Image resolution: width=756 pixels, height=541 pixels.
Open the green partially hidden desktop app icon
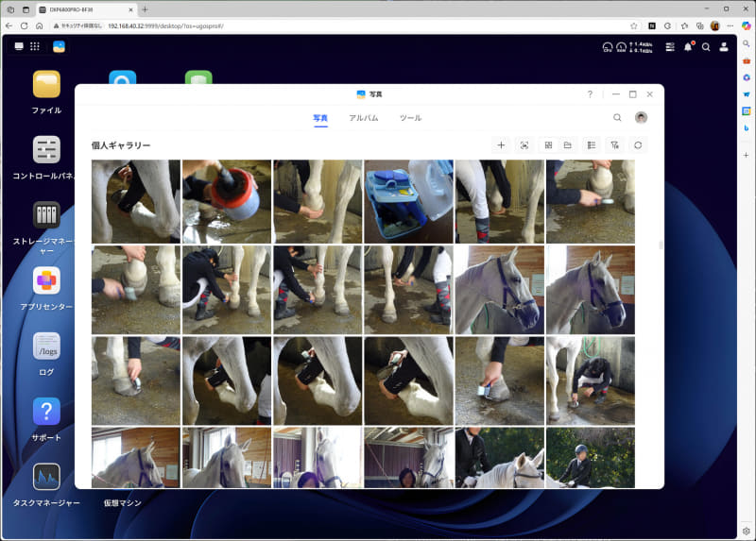(x=198, y=77)
